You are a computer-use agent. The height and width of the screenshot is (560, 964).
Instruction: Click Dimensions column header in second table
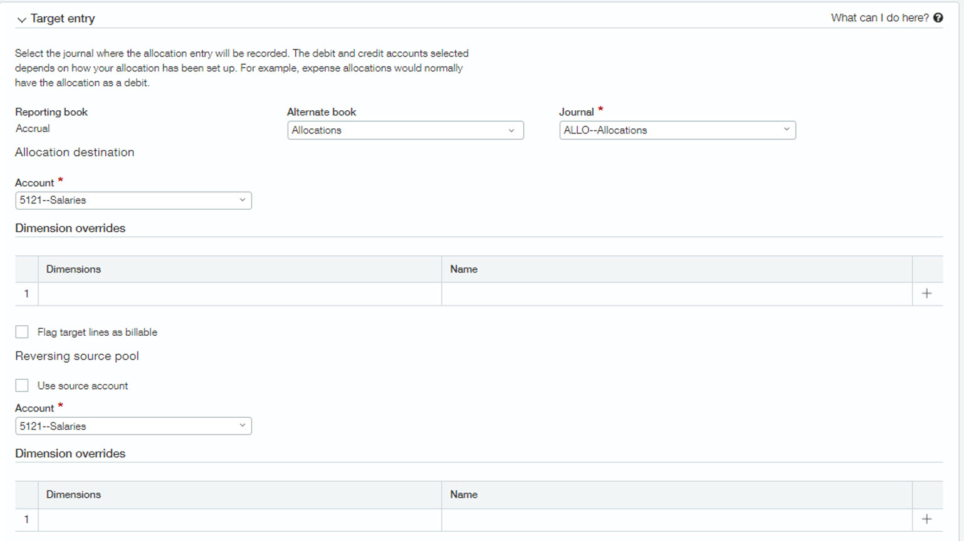pyautogui.click(x=73, y=495)
